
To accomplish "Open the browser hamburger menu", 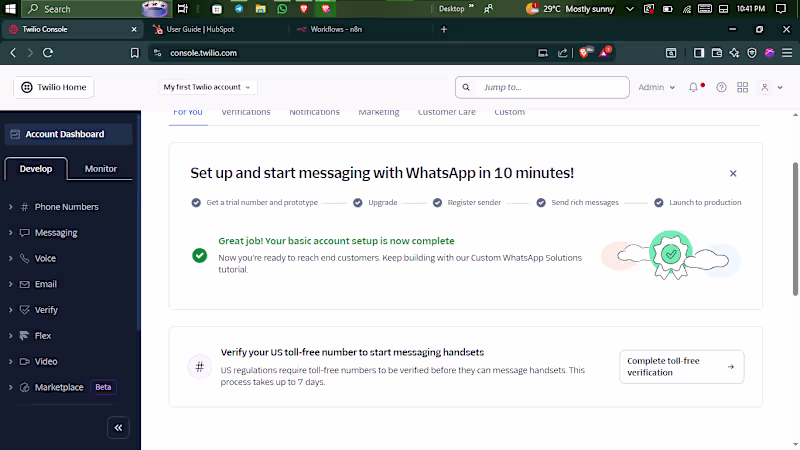I will pyautogui.click(x=787, y=53).
